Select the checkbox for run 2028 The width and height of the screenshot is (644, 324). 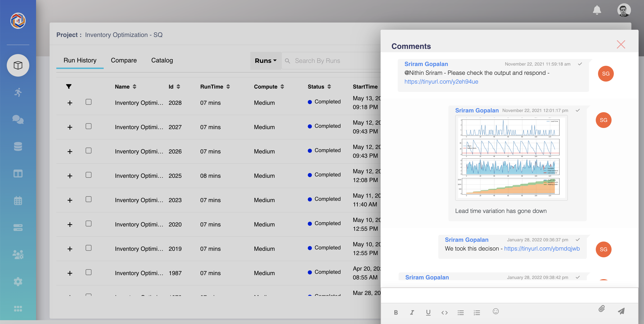(89, 102)
